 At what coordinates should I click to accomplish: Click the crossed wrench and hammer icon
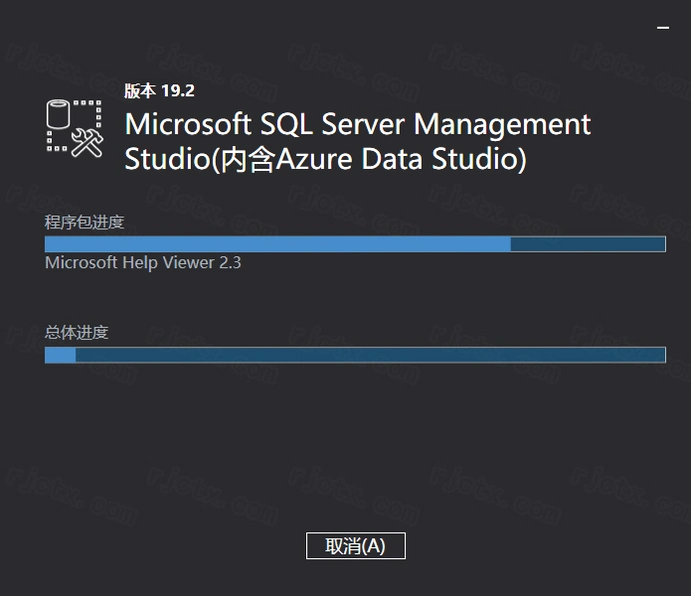[87, 142]
